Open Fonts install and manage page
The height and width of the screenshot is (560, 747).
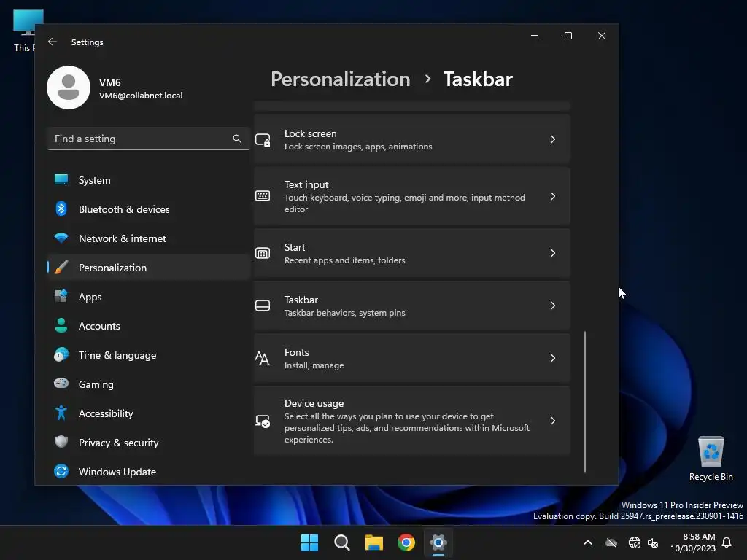pyautogui.click(x=411, y=358)
